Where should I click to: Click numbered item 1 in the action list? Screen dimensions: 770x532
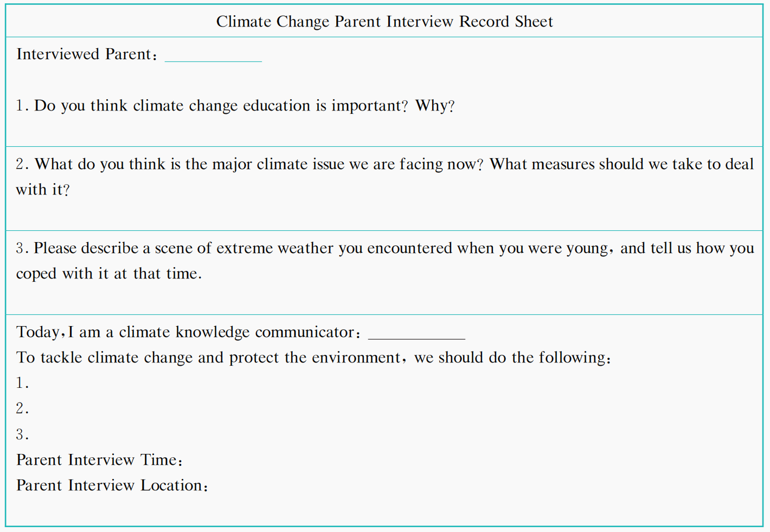23,383
